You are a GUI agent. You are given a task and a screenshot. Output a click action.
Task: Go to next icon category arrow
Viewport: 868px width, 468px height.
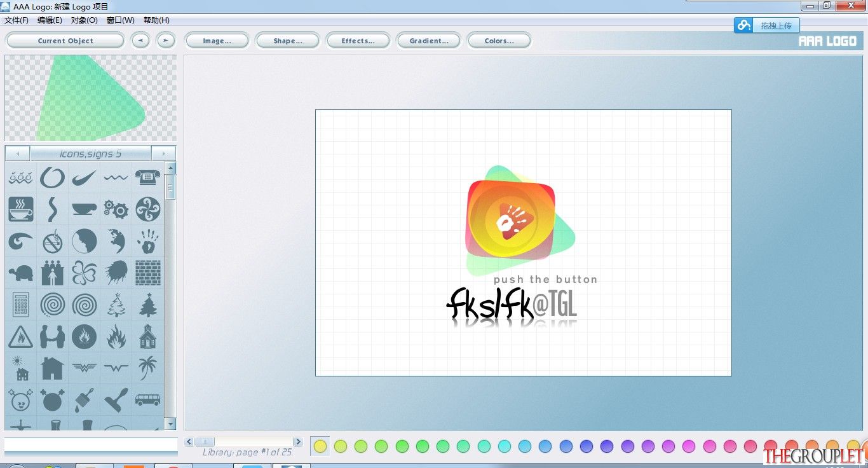pos(163,153)
